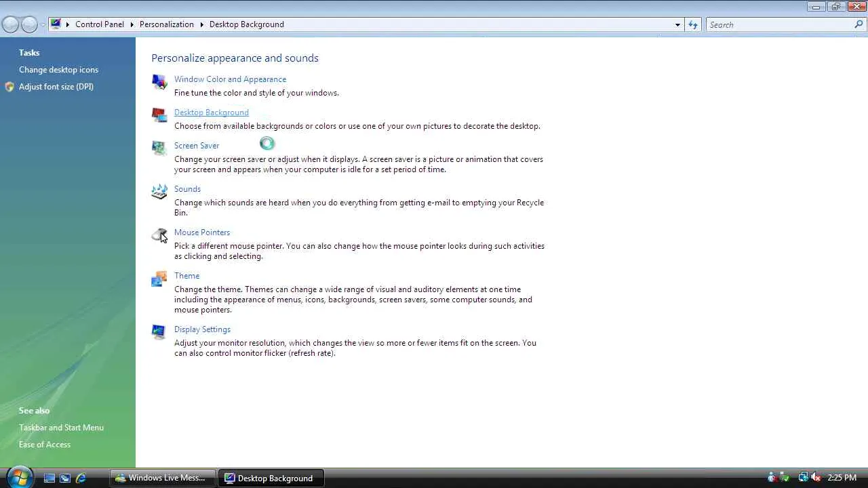
Task: Launch Internet Explorer from Quick Launch
Action: (x=81, y=478)
